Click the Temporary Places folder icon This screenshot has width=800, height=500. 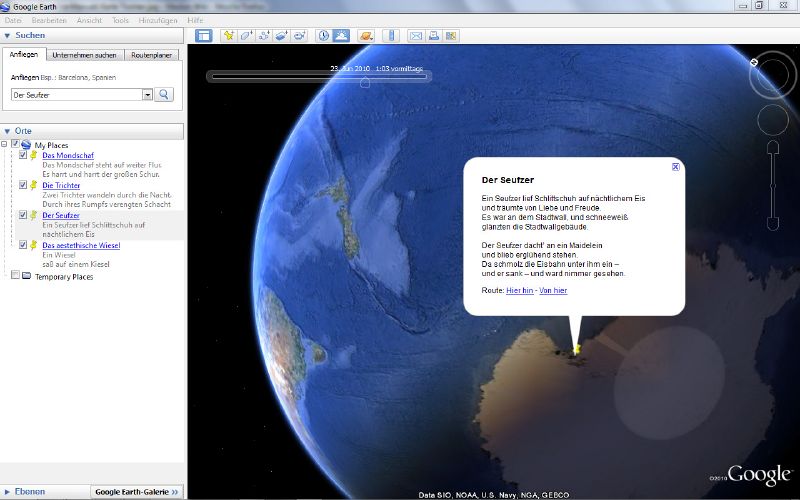point(27,276)
